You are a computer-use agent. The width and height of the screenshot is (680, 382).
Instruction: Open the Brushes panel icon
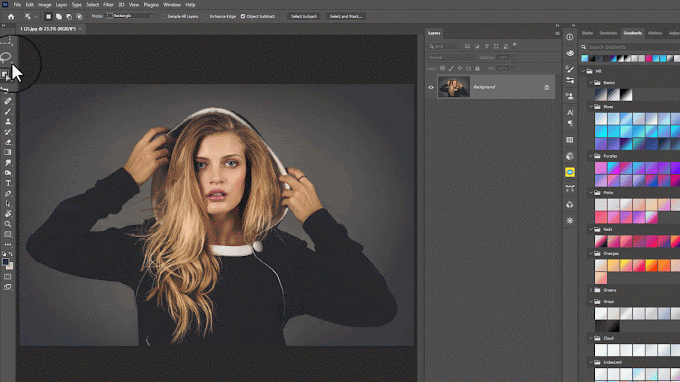point(570,69)
